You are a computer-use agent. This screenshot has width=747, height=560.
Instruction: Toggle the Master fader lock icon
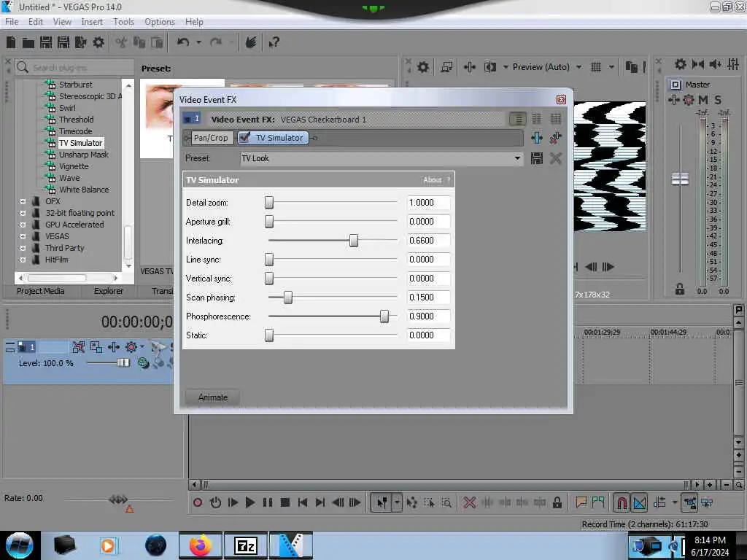(x=680, y=289)
